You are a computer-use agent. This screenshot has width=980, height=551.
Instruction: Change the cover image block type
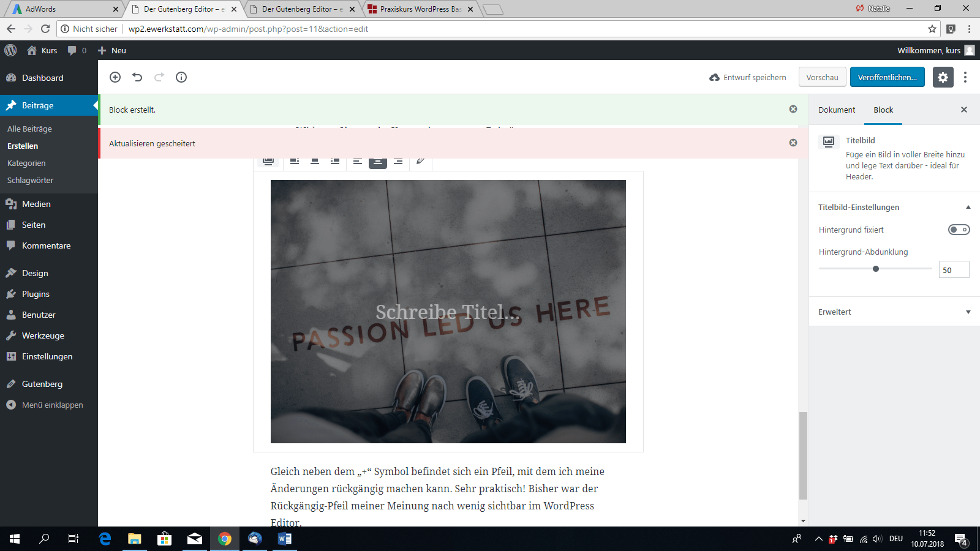[268, 162]
